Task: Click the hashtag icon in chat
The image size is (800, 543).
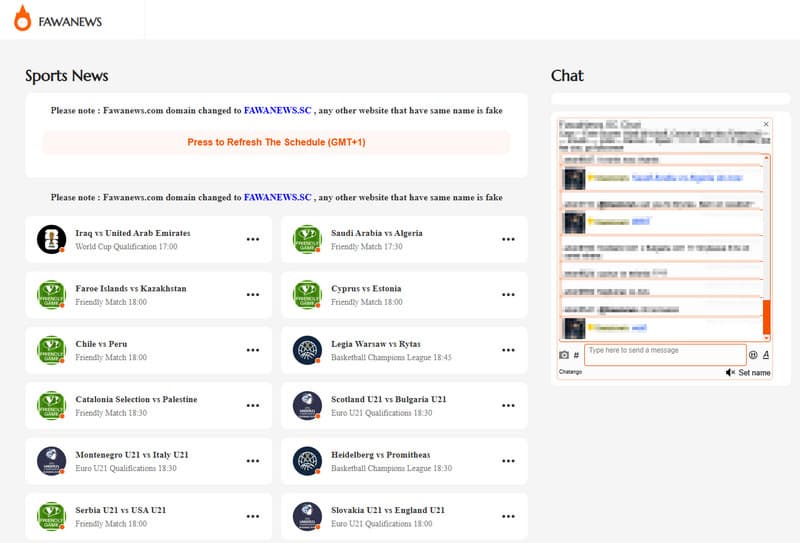Action: coord(576,355)
